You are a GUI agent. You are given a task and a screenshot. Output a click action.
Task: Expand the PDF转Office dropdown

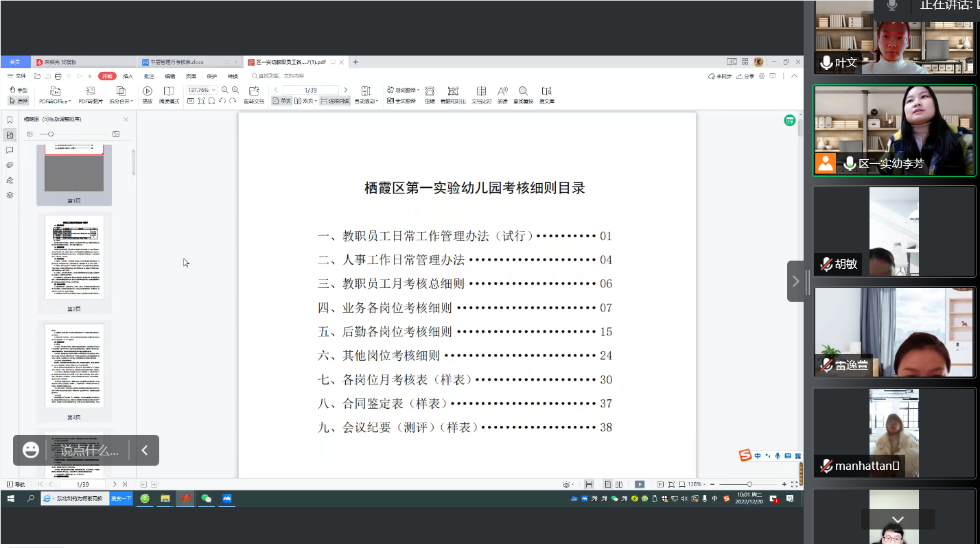tap(69, 102)
